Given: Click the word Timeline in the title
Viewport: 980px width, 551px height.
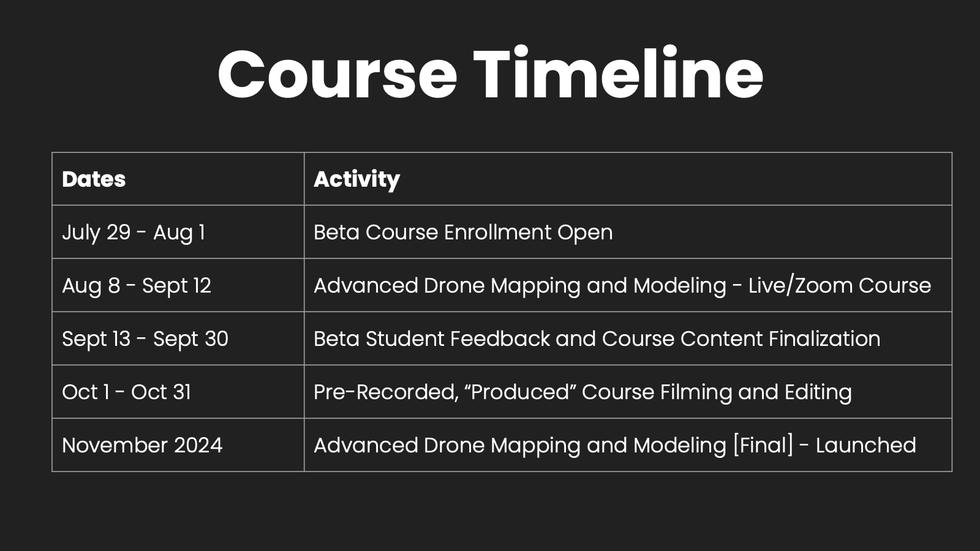Looking at the screenshot, I should coord(619,73).
